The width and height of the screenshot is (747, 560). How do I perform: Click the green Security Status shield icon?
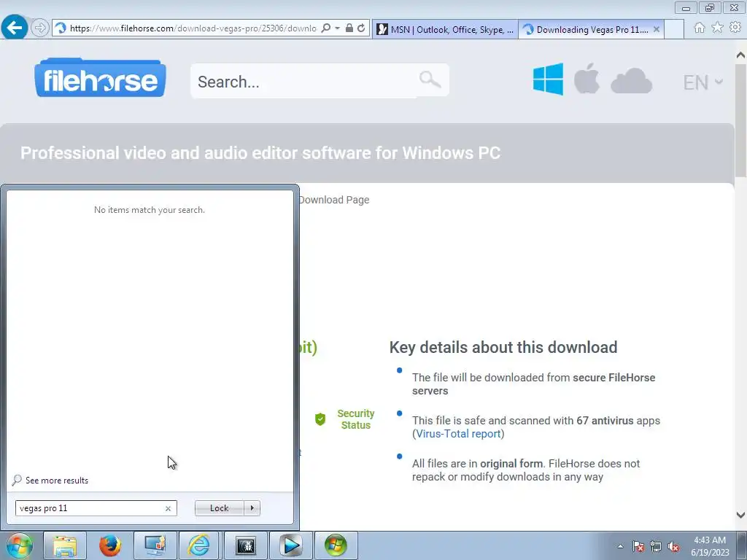tap(320, 419)
